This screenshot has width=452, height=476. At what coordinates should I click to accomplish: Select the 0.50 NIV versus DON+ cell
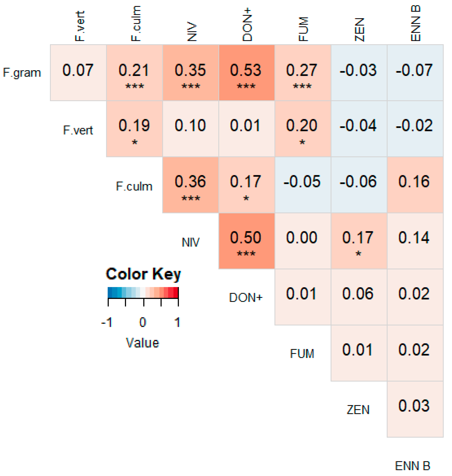coord(247,241)
